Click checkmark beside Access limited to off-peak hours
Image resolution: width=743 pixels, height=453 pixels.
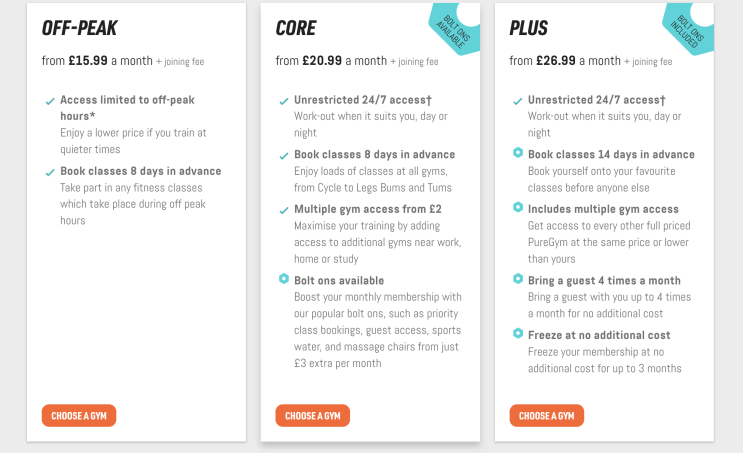pos(50,101)
